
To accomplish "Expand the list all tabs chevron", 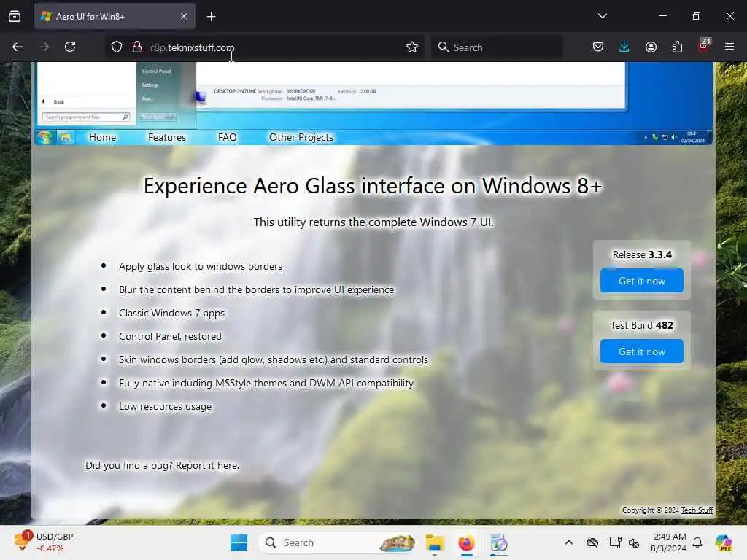I will point(602,16).
